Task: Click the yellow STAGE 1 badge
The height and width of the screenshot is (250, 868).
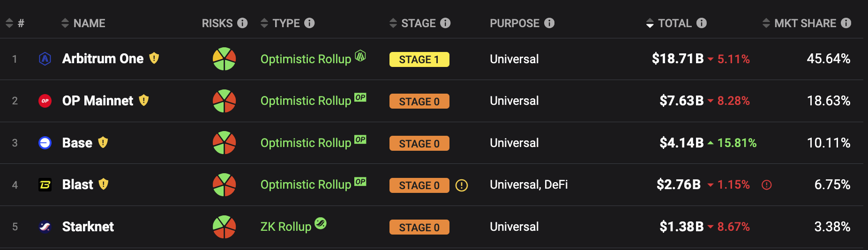Action: tap(419, 59)
